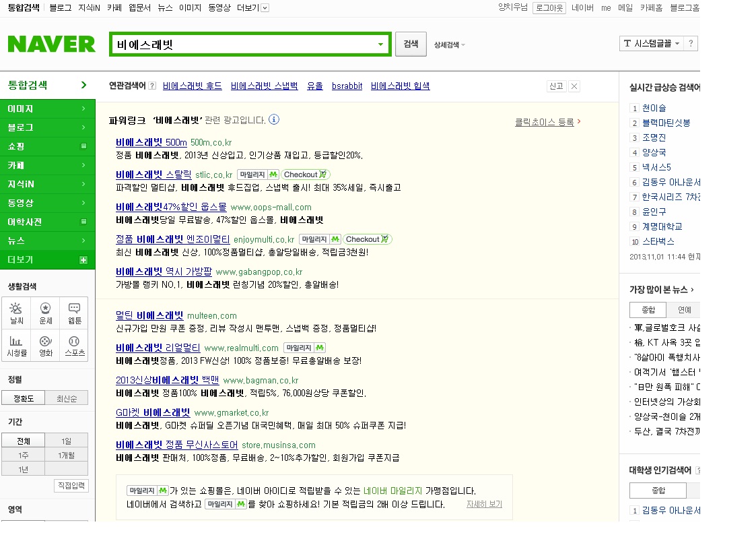Open the 지식iN sidebar category
This screenshot has width=756, height=535.
point(48,184)
